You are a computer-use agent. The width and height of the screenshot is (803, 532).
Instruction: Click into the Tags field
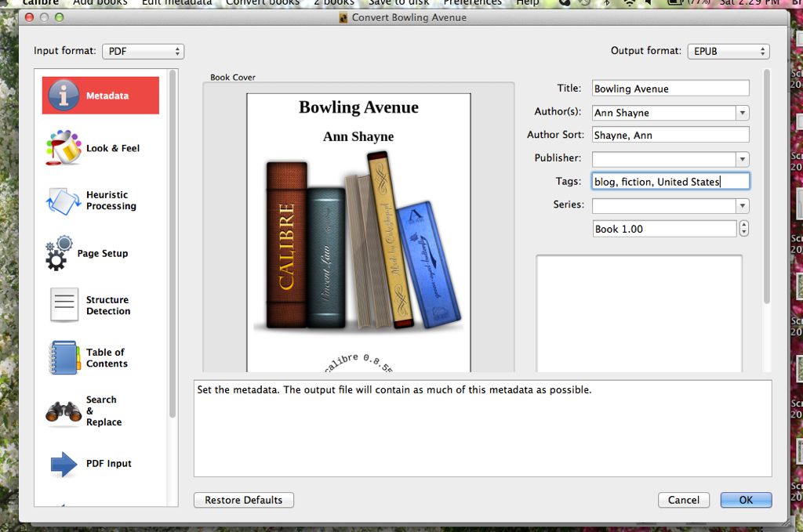[670, 182]
